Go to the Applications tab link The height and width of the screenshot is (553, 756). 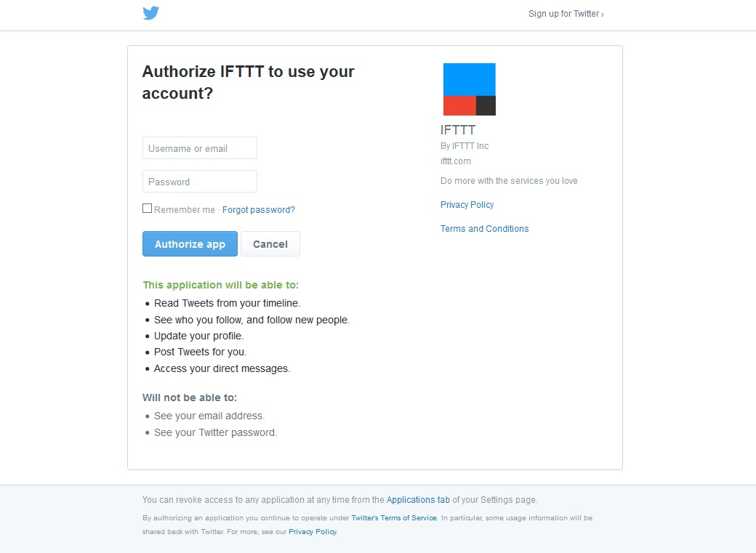pyautogui.click(x=418, y=499)
